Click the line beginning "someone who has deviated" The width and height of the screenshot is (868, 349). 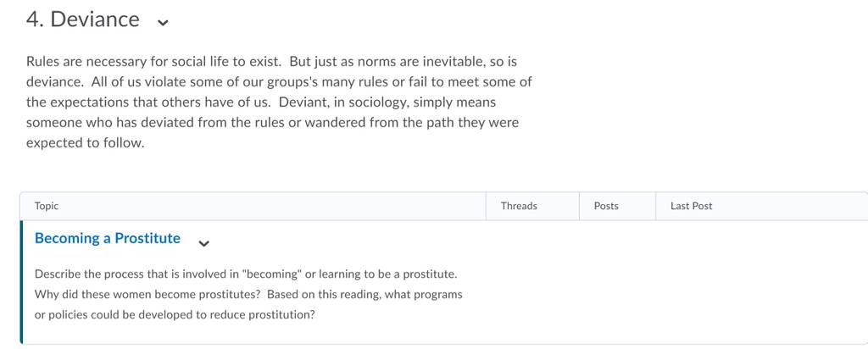pos(272,122)
